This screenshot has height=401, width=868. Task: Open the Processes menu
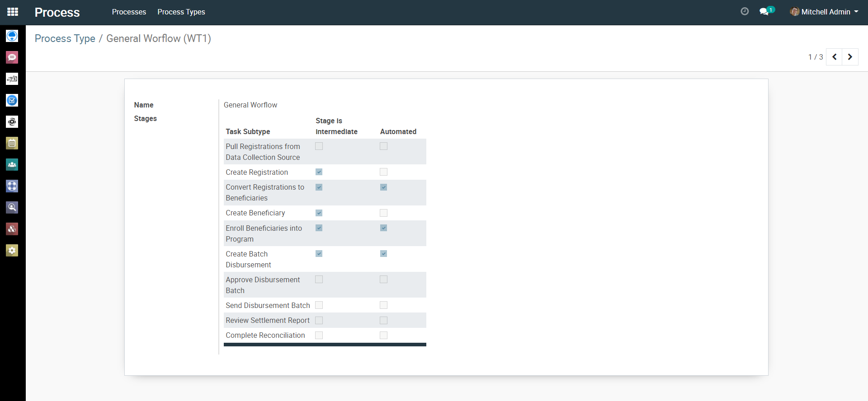coord(129,12)
